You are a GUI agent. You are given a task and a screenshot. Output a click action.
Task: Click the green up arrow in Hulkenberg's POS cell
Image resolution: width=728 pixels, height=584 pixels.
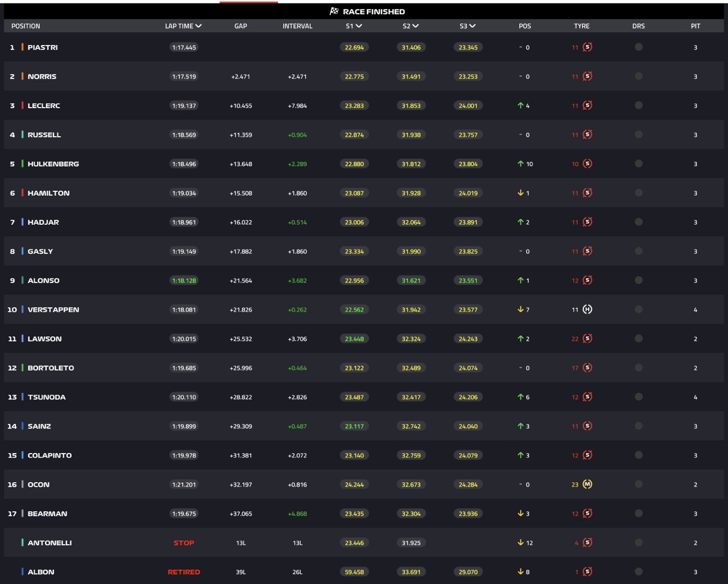click(520, 163)
